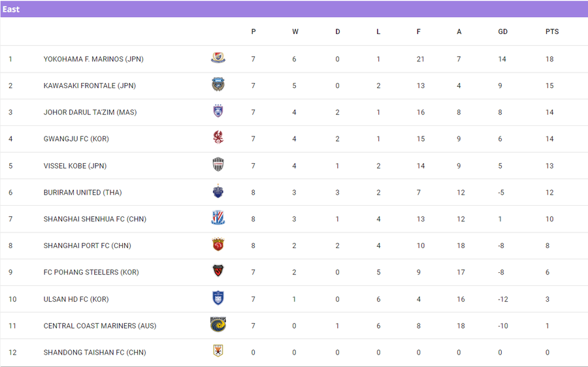Image resolution: width=588 pixels, height=367 pixels.
Task: Click the Johor Darul Ta'zim club crest
Action: (218, 112)
